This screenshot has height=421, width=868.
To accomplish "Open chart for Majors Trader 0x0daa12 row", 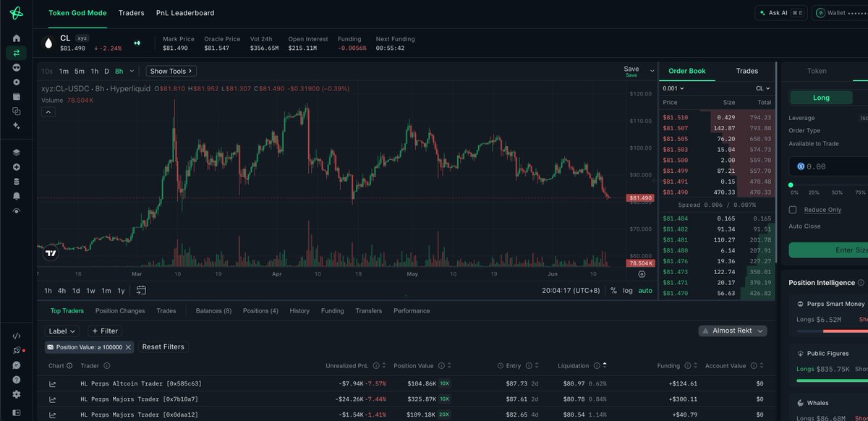I will (53, 414).
